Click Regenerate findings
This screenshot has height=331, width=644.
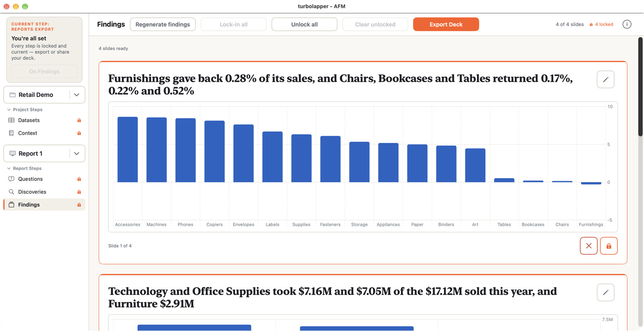(x=163, y=24)
